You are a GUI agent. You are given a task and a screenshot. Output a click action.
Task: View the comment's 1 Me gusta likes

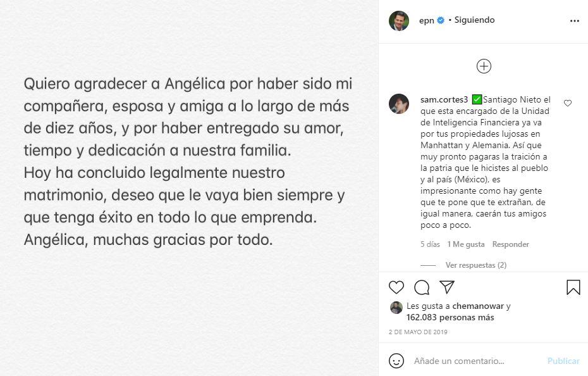point(465,244)
